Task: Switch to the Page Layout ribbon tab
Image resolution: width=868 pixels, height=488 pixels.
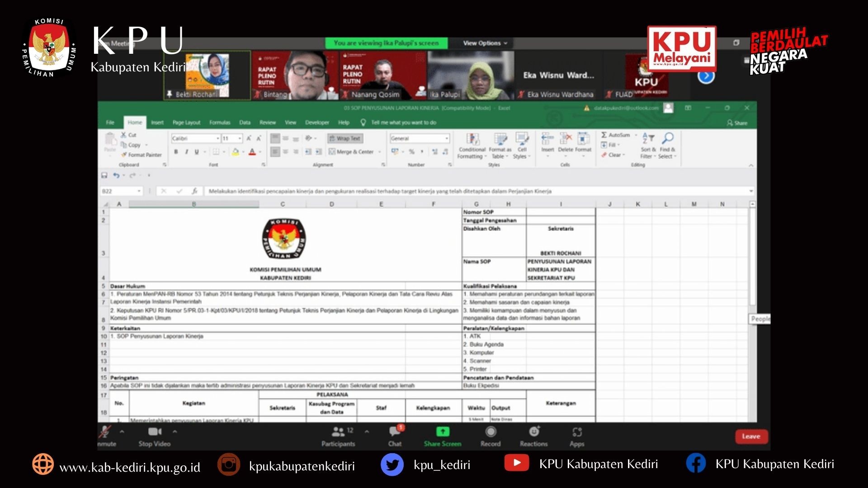Action: (186, 122)
